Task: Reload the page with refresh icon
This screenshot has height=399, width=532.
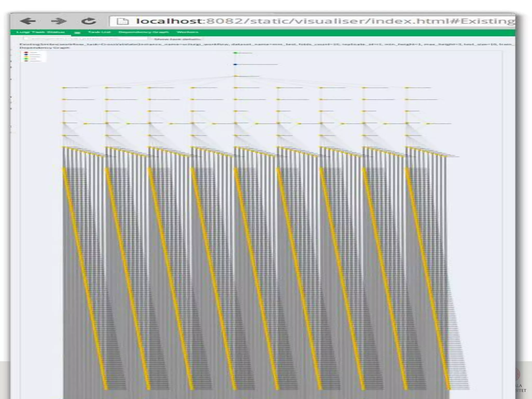Action: pos(88,21)
